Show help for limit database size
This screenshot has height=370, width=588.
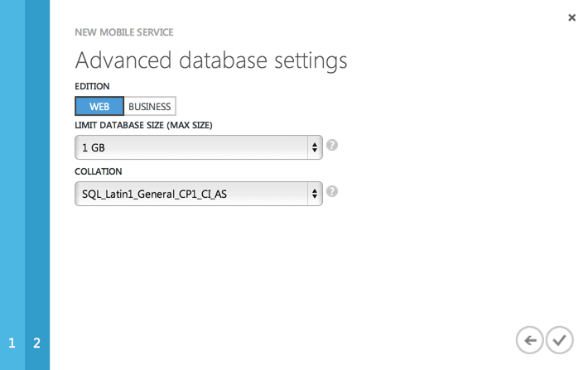tap(332, 146)
